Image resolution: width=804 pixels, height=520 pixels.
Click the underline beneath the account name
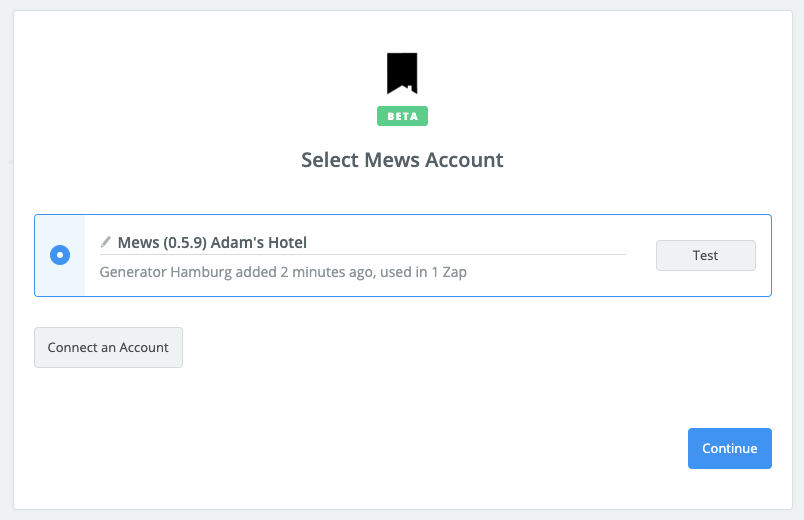pos(363,254)
